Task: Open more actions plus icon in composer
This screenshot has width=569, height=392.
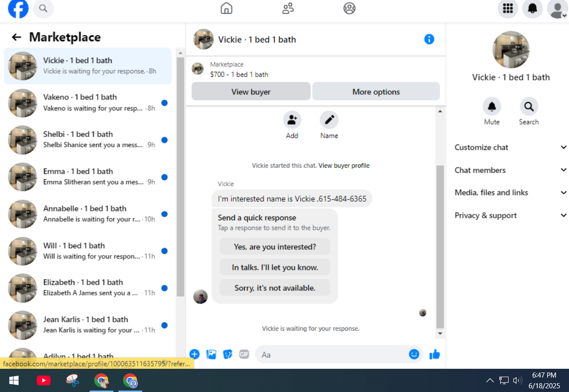Action: (195, 354)
